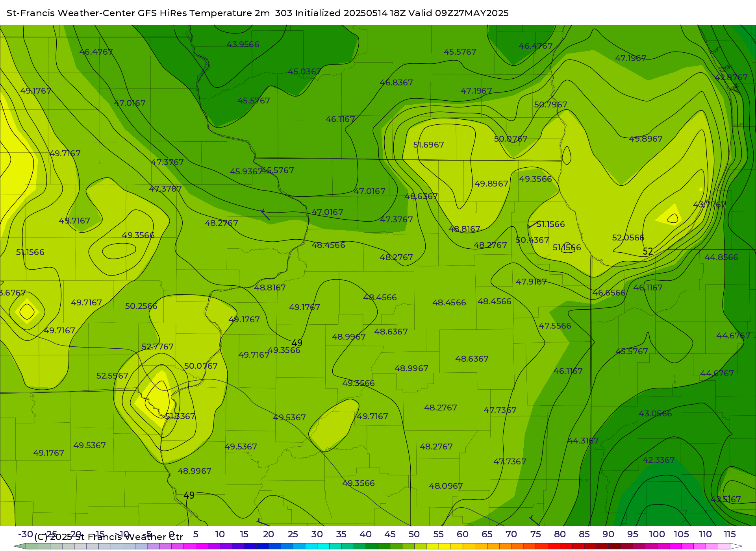This screenshot has height=551, width=756.
Task: Click the 46.8367 label's neighbor value 46.4767 at top right
Action: (535, 46)
